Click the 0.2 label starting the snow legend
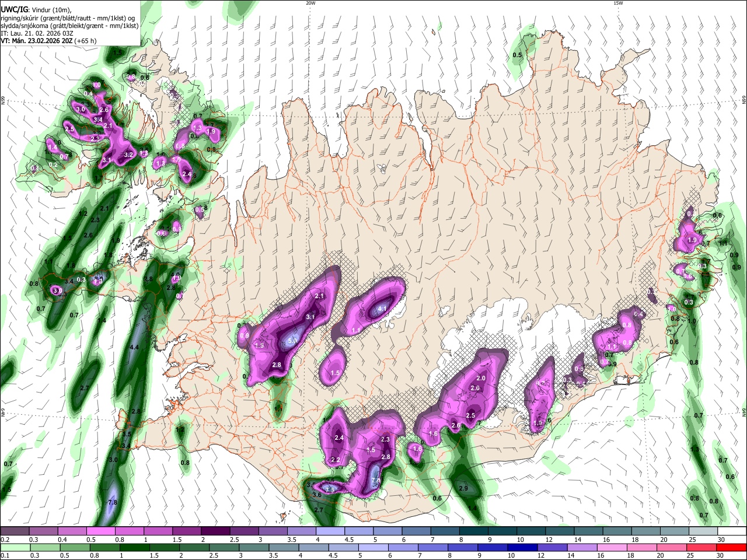Screen dimensions: 747x560 click(x=5, y=540)
